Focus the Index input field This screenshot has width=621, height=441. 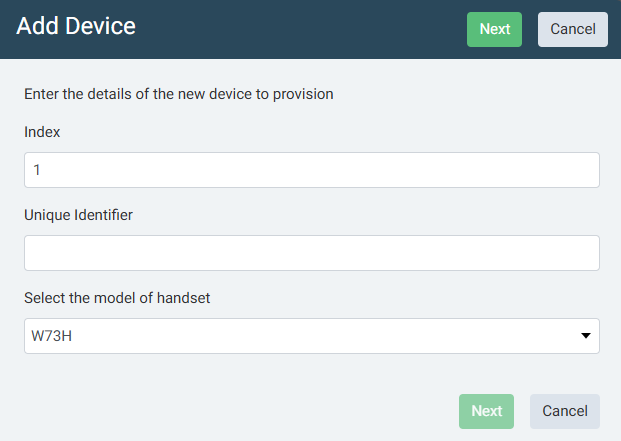(x=311, y=170)
